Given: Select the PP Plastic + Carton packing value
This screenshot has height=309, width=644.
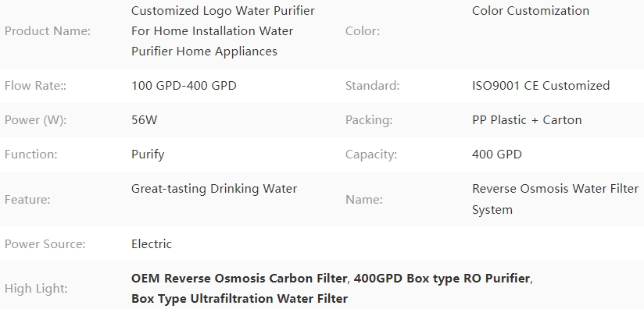Looking at the screenshot, I should click(527, 120).
